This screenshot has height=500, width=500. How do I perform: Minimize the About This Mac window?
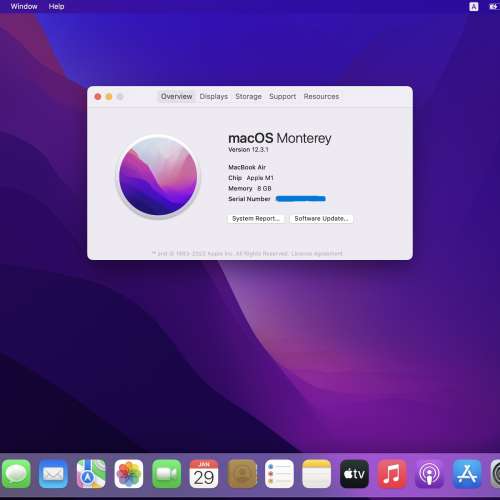(109, 97)
